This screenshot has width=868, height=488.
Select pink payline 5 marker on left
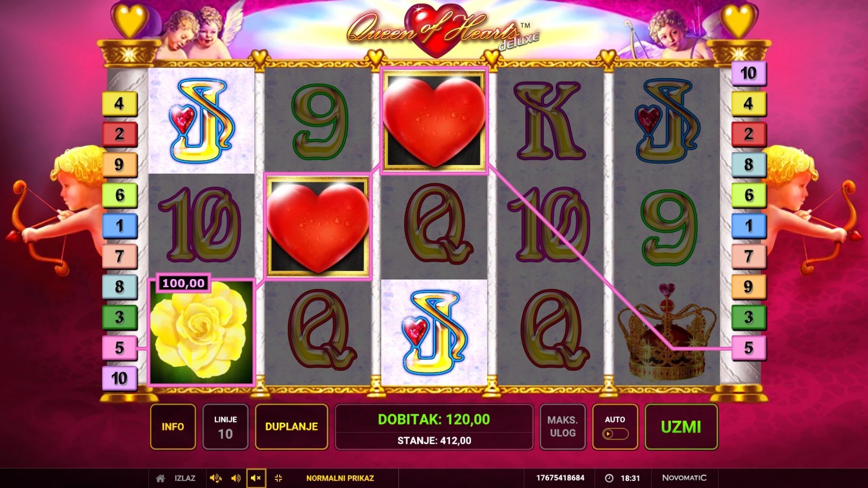pyautogui.click(x=119, y=348)
